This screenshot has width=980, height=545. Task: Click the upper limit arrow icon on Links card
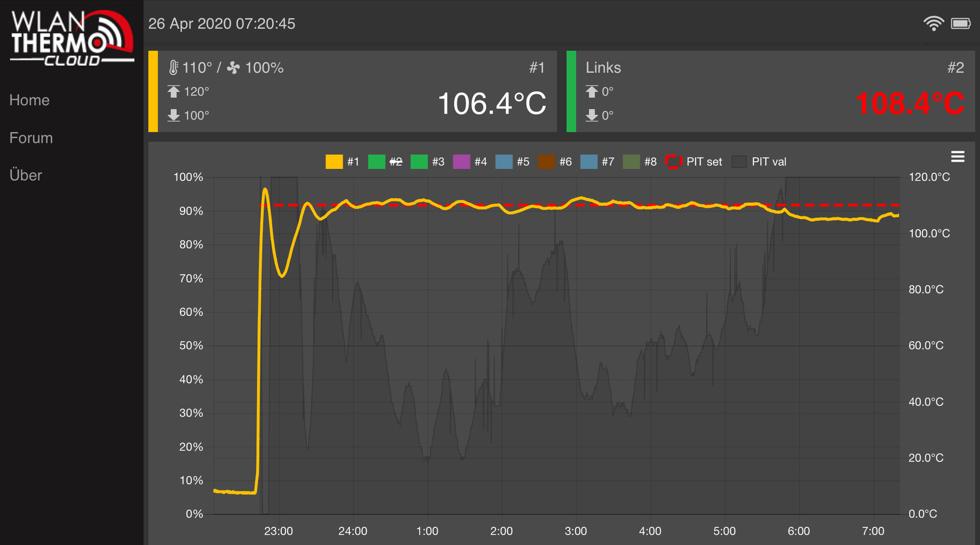(x=592, y=92)
